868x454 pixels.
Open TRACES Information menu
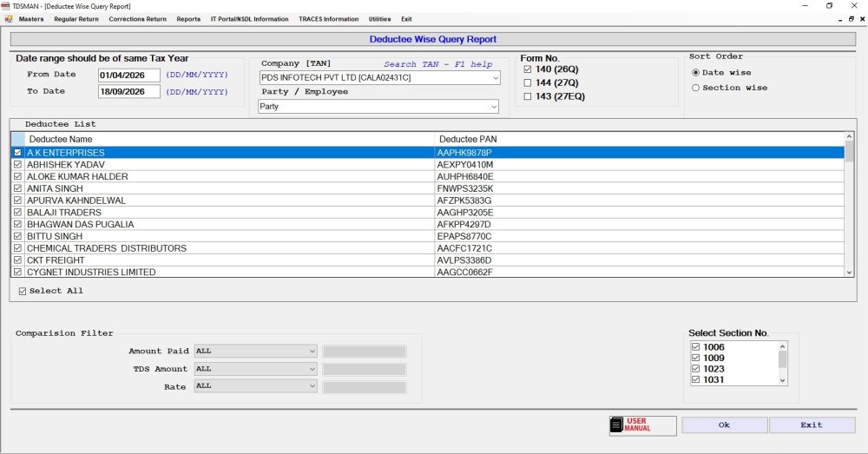pos(329,19)
